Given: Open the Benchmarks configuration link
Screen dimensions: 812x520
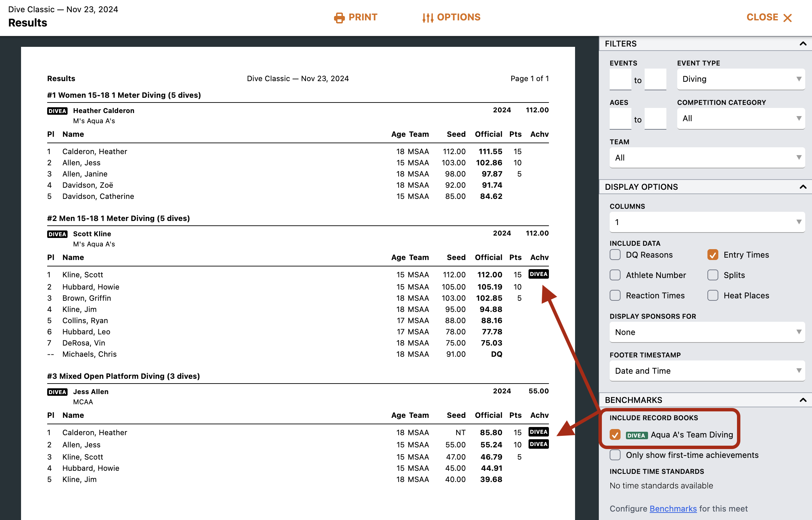Looking at the screenshot, I should [x=673, y=508].
